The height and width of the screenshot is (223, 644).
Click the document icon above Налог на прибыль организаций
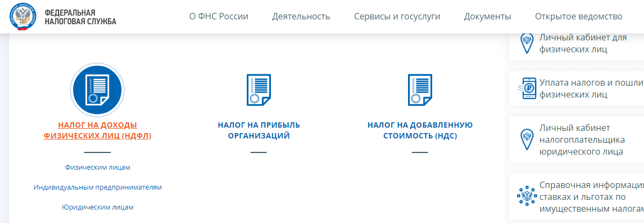(x=259, y=90)
